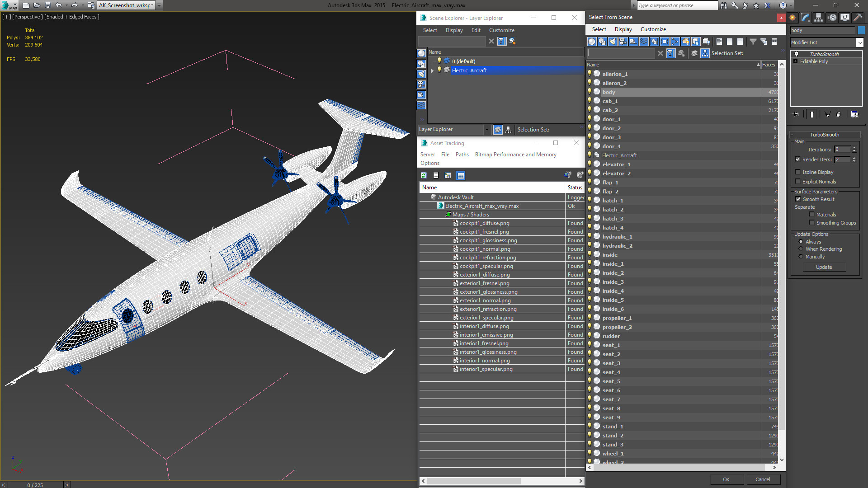Open the Hierarchy command panel tab
This screenshot has width=868, height=488.
(x=819, y=18)
